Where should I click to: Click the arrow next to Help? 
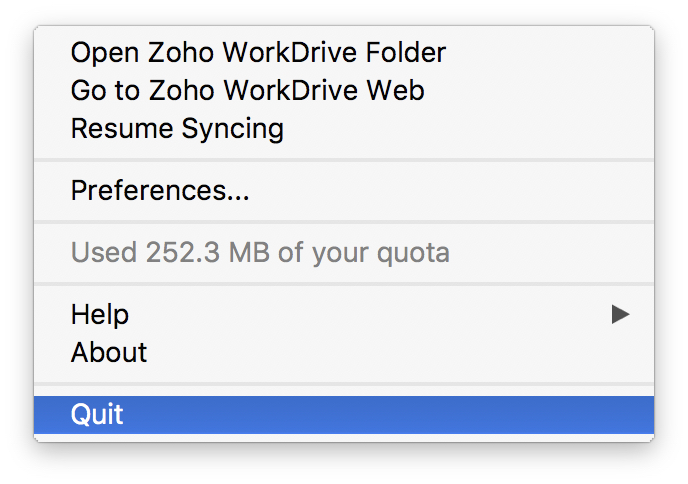pyautogui.click(x=620, y=314)
